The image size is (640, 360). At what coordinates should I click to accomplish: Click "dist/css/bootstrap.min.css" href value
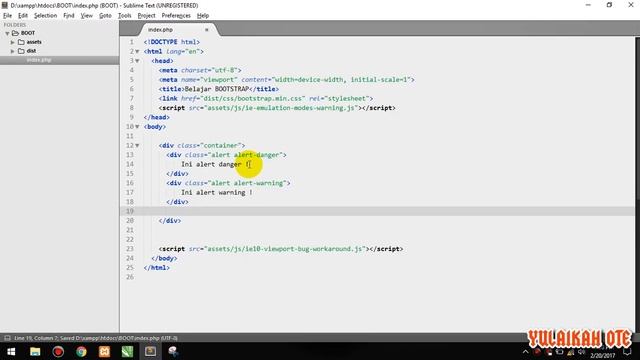point(253,98)
